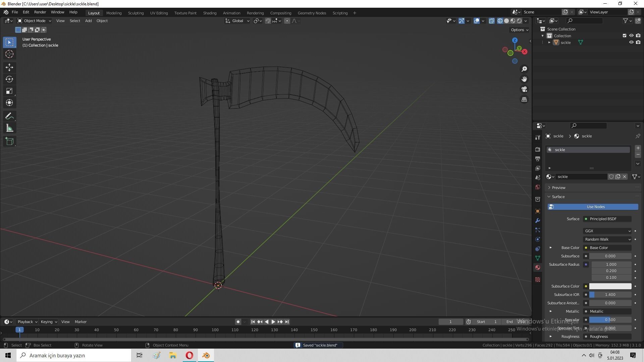Switch to the Geometry Nodes workspace tab
The height and width of the screenshot is (362, 644).
[x=312, y=13]
